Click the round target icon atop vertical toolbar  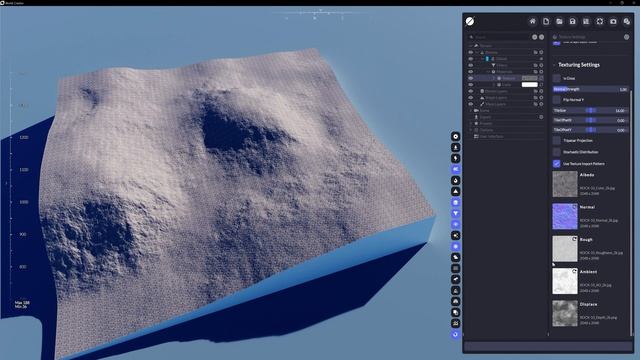pos(456,136)
